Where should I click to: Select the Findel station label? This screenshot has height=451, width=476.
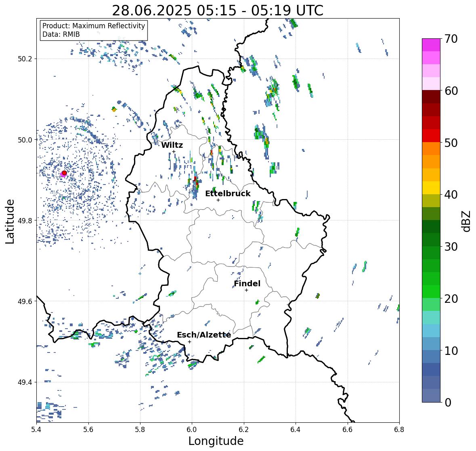point(247,283)
